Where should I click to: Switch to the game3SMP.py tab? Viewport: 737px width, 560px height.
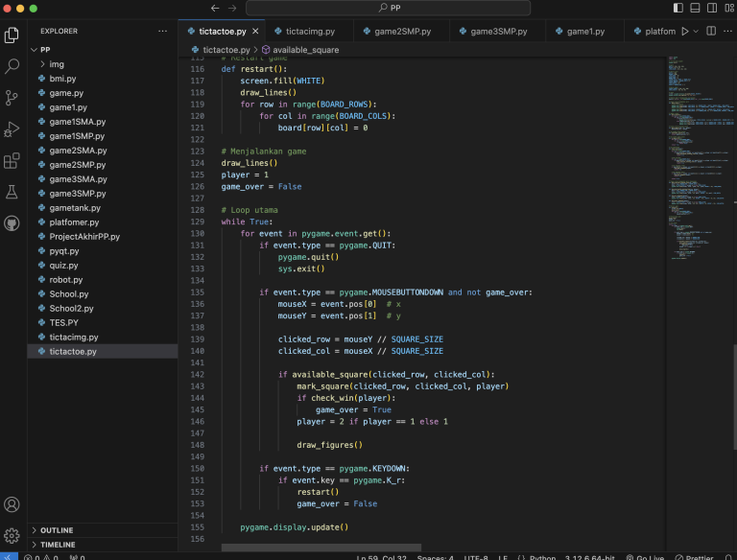(x=498, y=31)
